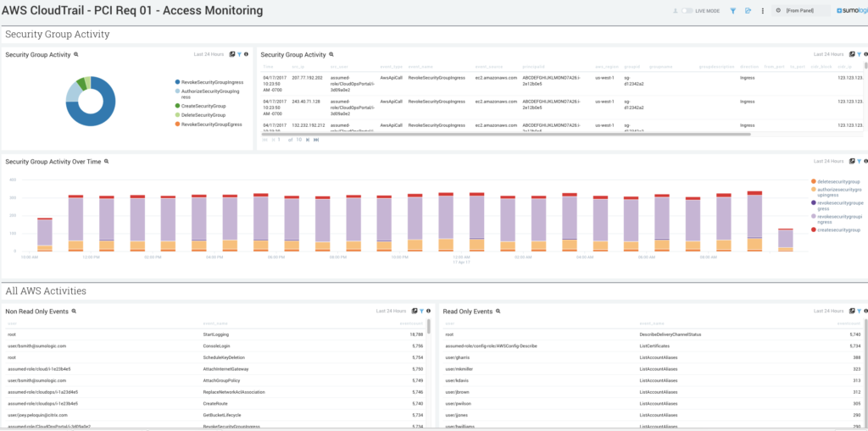Screen dimensions: 868x431
Task: Click user/mkmiller in Read Only Events
Action: 457,369
